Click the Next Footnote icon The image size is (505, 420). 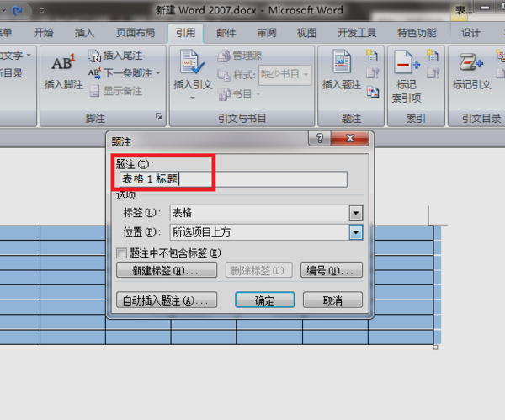(94, 73)
